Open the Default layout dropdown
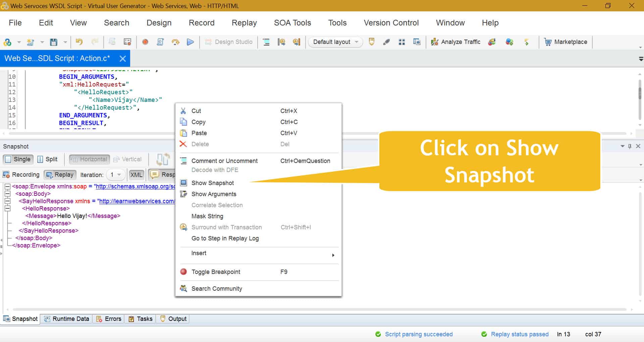644x342 pixels. tap(335, 42)
